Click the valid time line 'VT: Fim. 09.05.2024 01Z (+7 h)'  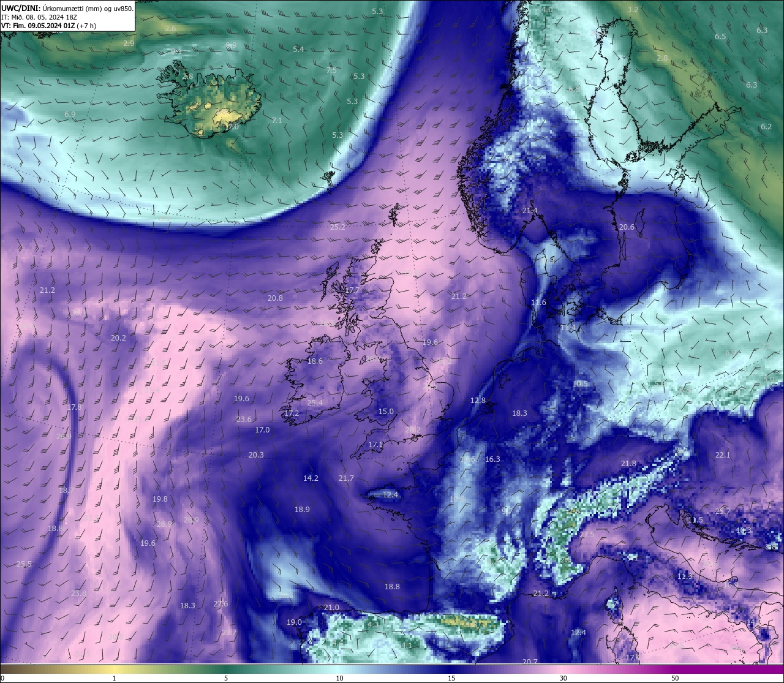pyautogui.click(x=48, y=26)
